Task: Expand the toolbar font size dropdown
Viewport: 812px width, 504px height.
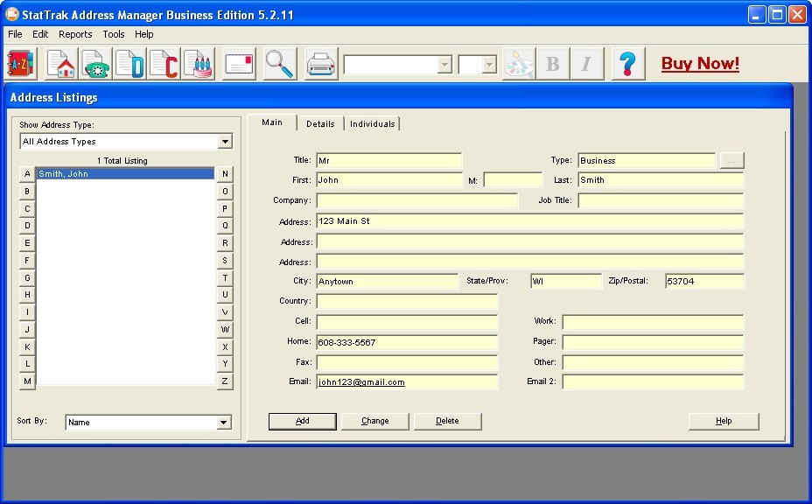Action: coord(489,65)
